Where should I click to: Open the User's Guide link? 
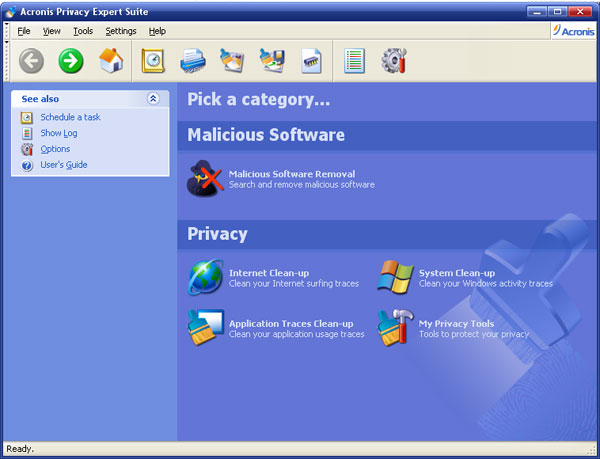[x=64, y=165]
